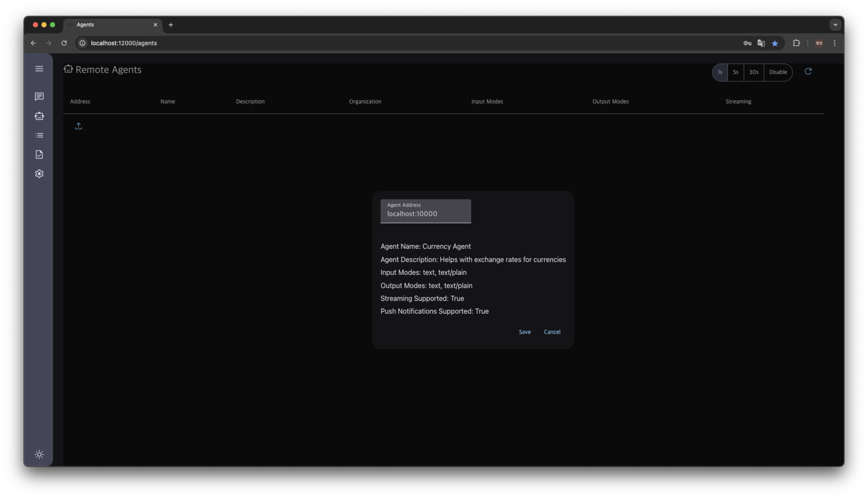This screenshot has width=868, height=498.
Task: Select the 30s refresh interval
Action: click(754, 72)
